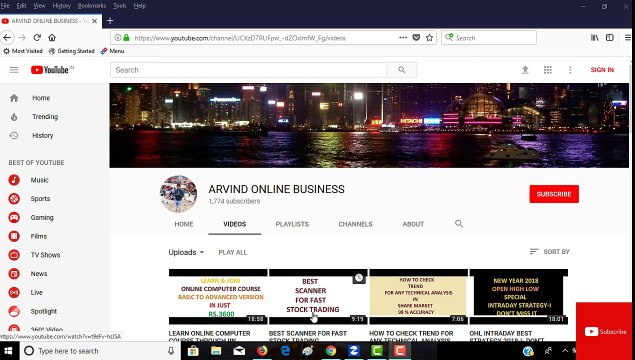Screen dimensions: 635x360
Task: Open the Gaming channel icon
Action: (x=14, y=217)
